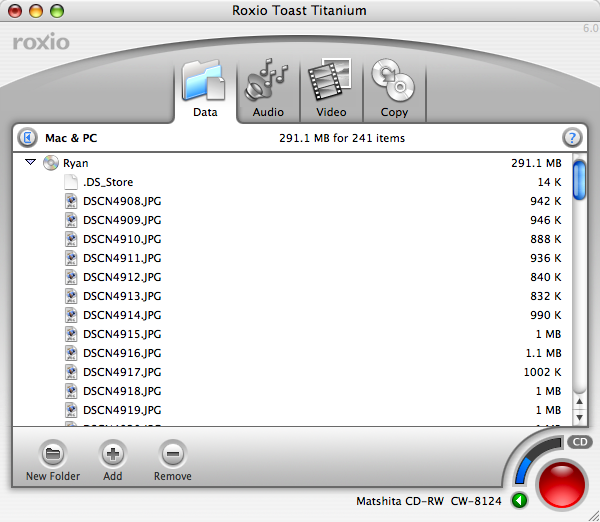Select file name DSCN4911.JPG

point(122,258)
